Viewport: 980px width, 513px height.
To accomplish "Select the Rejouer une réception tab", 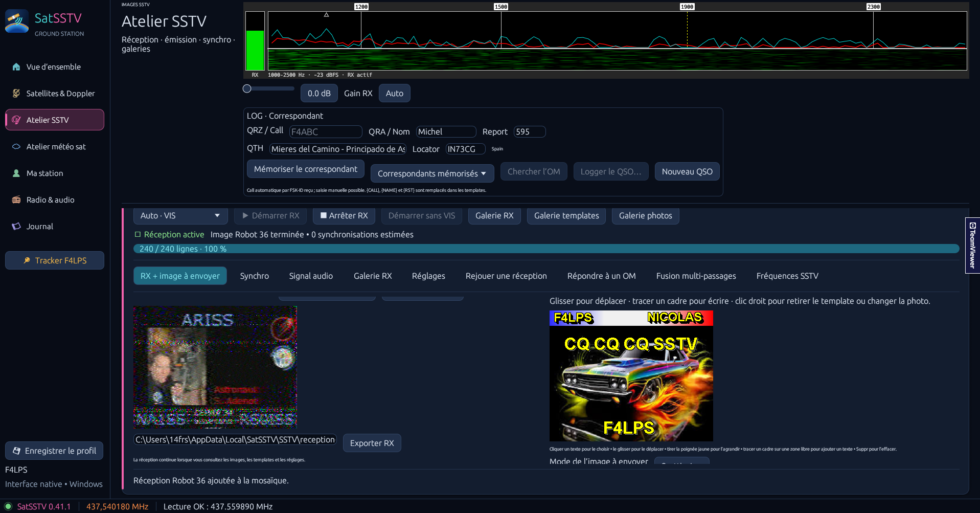I will tap(506, 276).
